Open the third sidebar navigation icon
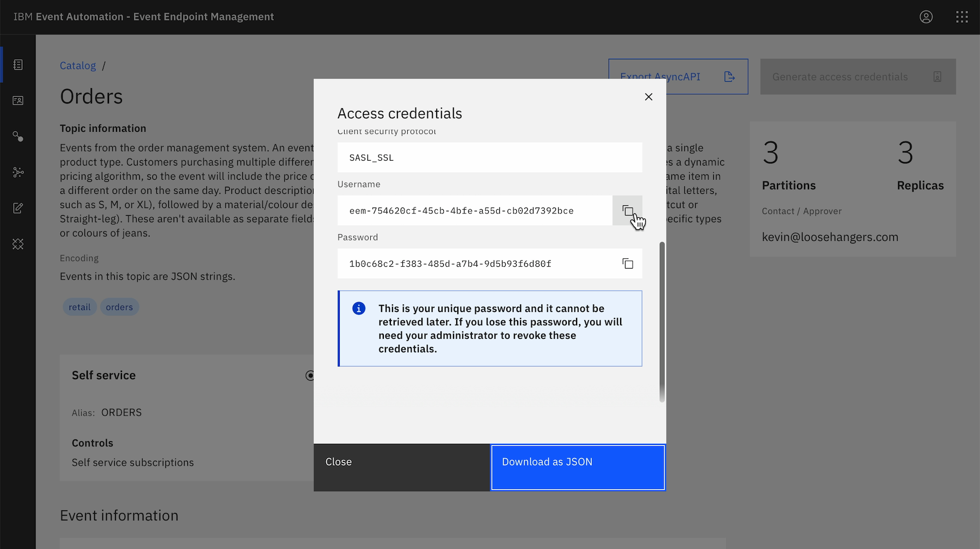Viewport: 980px width, 549px height. (x=18, y=137)
